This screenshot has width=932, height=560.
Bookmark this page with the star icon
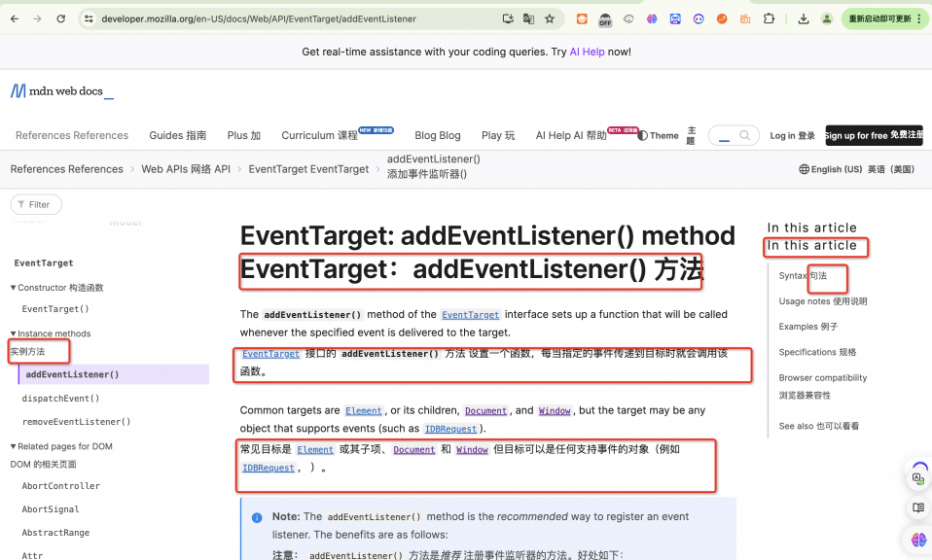pos(550,19)
